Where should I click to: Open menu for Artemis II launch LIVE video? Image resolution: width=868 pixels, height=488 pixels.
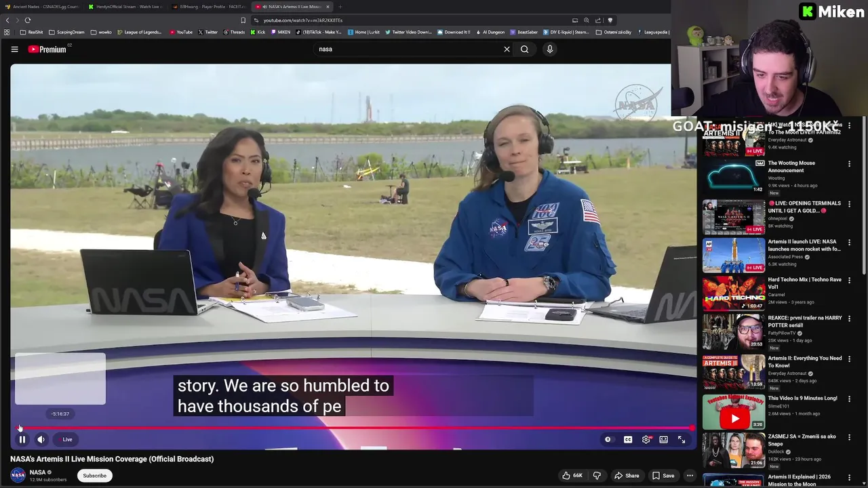[x=849, y=242]
